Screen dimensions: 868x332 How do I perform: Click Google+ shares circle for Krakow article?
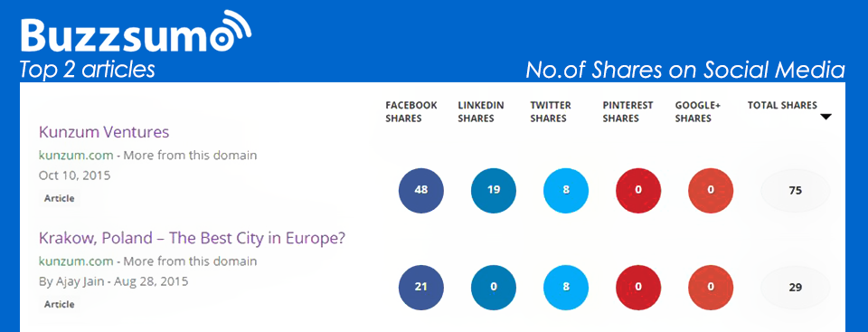[711, 288]
